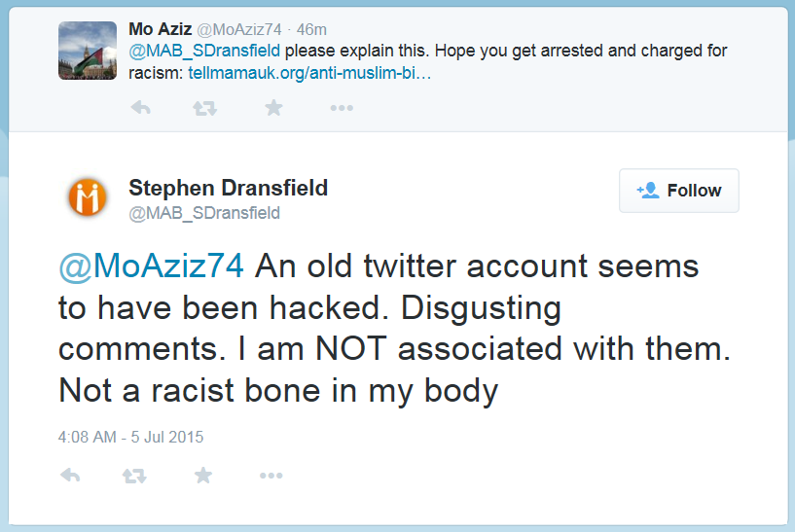Image resolution: width=795 pixels, height=532 pixels.
Task: Retweet Mo Aziz's tweet
Action: coord(205,108)
